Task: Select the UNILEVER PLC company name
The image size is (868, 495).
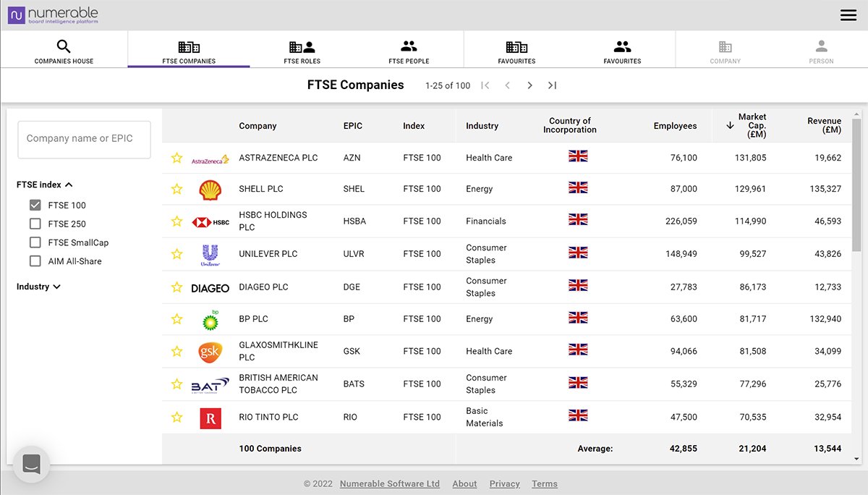Action: pyautogui.click(x=268, y=254)
